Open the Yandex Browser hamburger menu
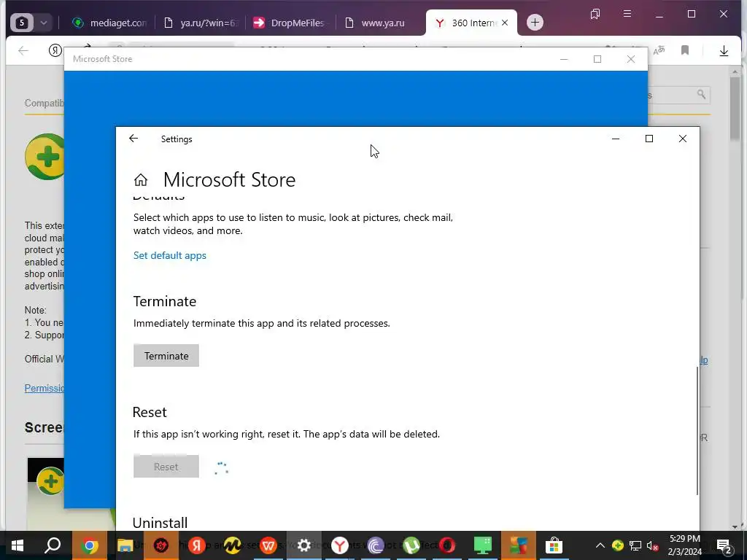The height and width of the screenshot is (560, 747). pos(627,14)
